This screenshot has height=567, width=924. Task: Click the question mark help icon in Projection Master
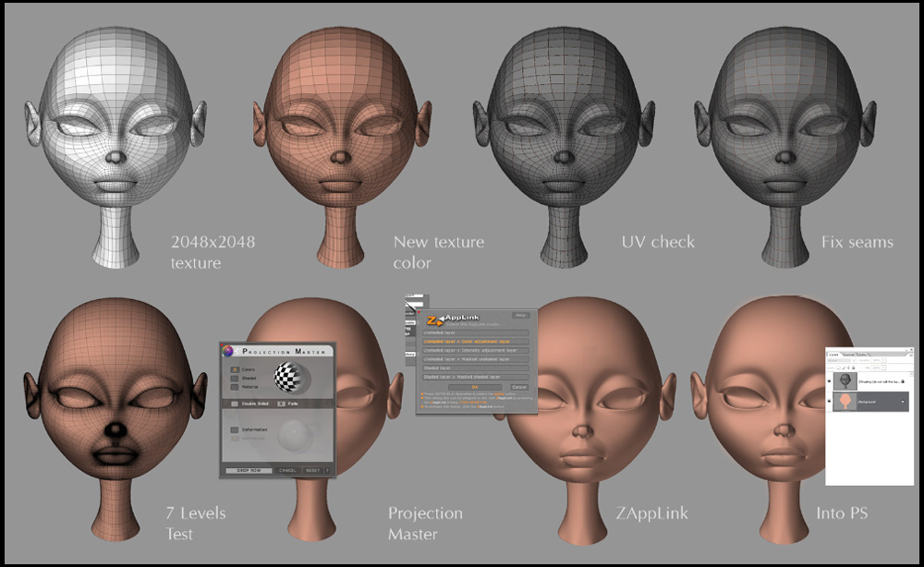tap(326, 470)
